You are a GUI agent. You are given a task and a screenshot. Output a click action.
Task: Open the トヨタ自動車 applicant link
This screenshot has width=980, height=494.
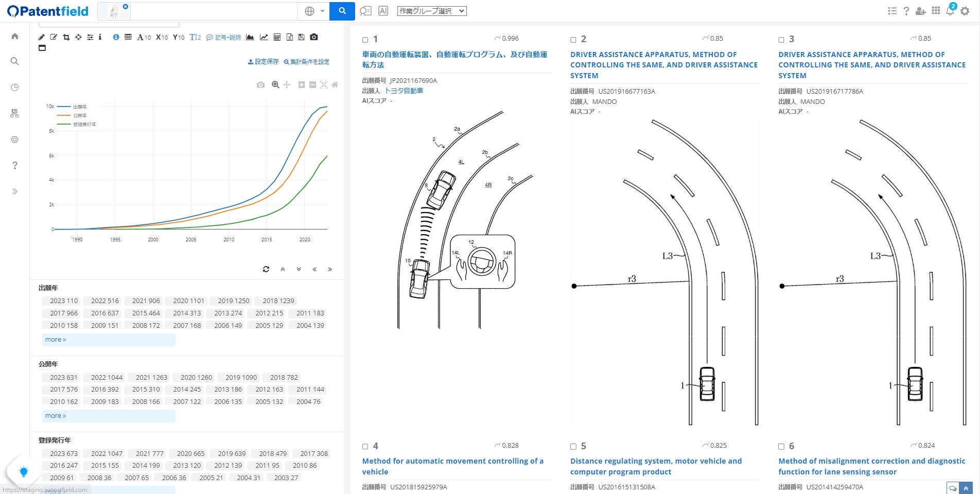tap(404, 91)
